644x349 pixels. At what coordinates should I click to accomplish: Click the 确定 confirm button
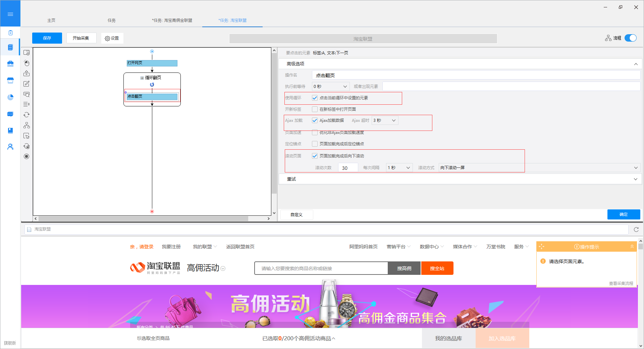coord(624,214)
